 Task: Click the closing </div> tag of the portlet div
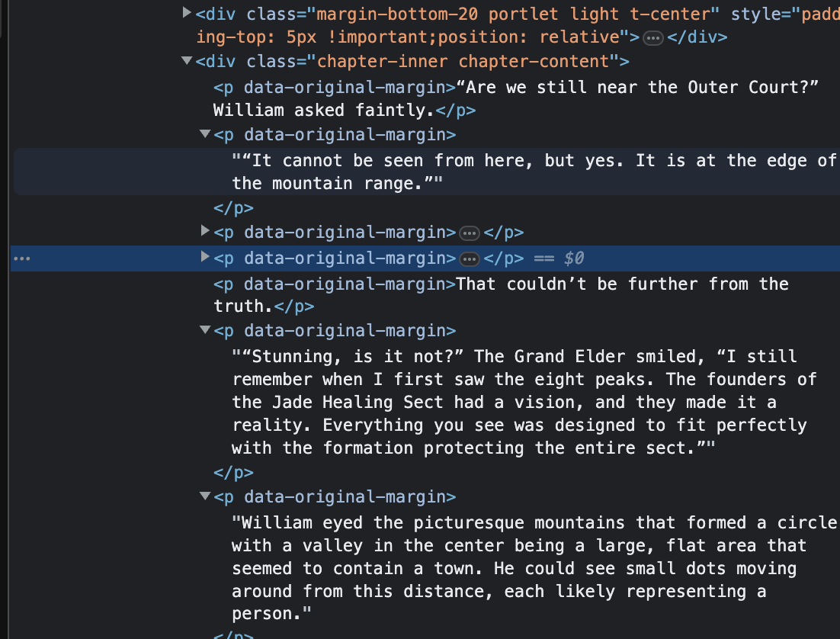[x=697, y=37]
